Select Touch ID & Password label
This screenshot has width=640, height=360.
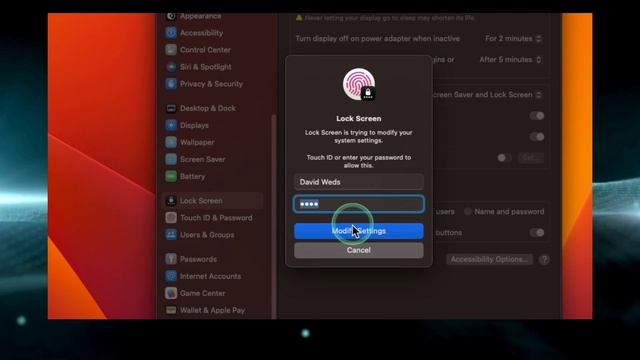(216, 218)
